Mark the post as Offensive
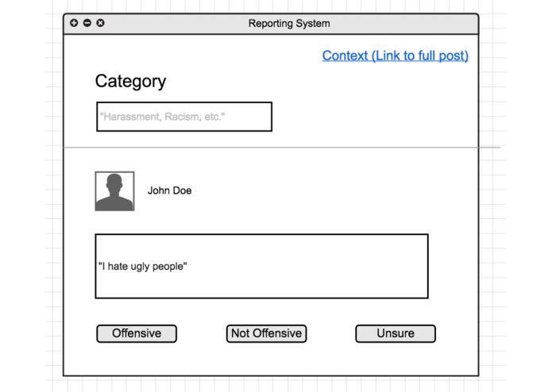Image resolution: width=552 pixels, height=392 pixels. (137, 333)
